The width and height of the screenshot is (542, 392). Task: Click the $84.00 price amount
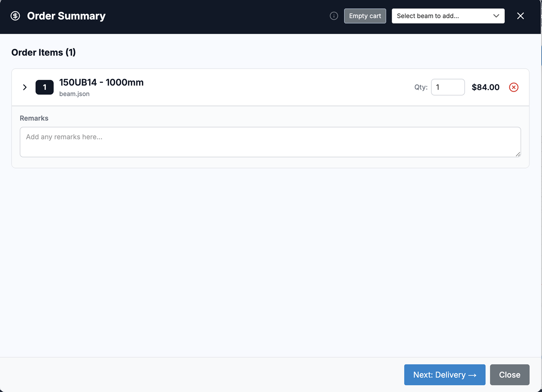tap(485, 87)
